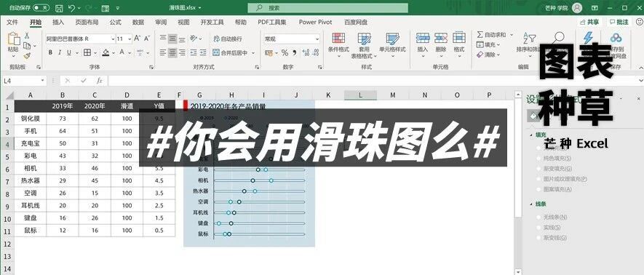The image size is (644, 275).
Task: Click the Undo arrow icon
Action: tap(71, 8)
